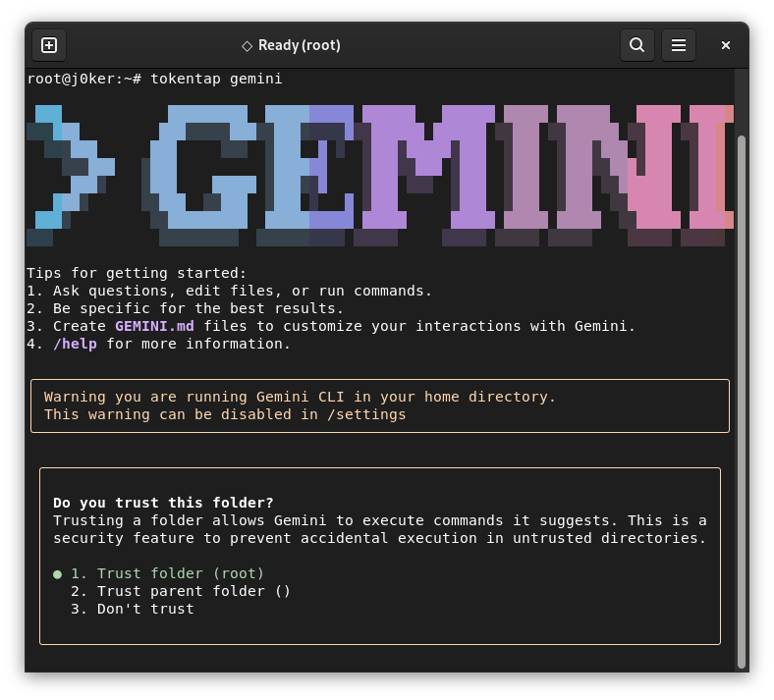This screenshot has width=774, height=700.
Task: Click the 'root@j0ker:~# tokentap gemini' command line
Action: [154, 79]
